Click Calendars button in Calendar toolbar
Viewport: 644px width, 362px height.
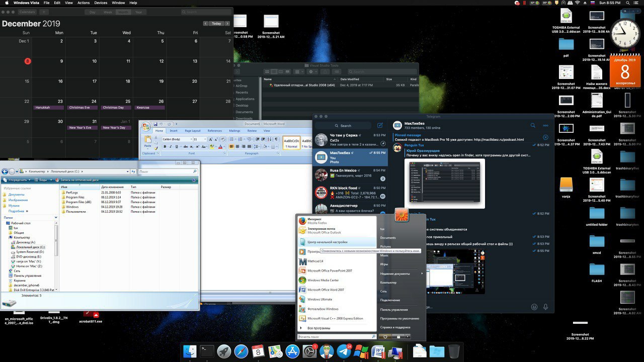coord(27,12)
